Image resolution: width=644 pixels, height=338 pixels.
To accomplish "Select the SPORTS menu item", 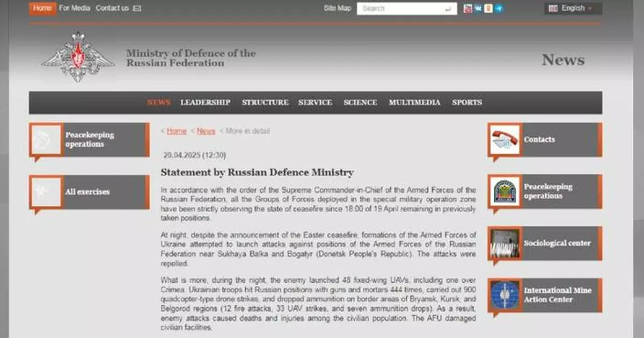I will click(467, 103).
